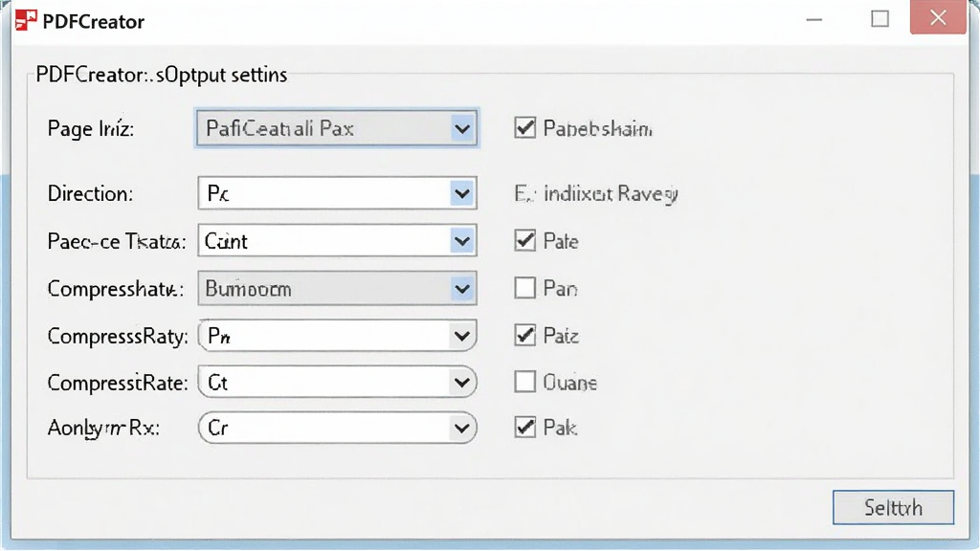Click the "CompressRaty:" label
Image resolution: width=980 pixels, height=551 pixels.
point(118,336)
